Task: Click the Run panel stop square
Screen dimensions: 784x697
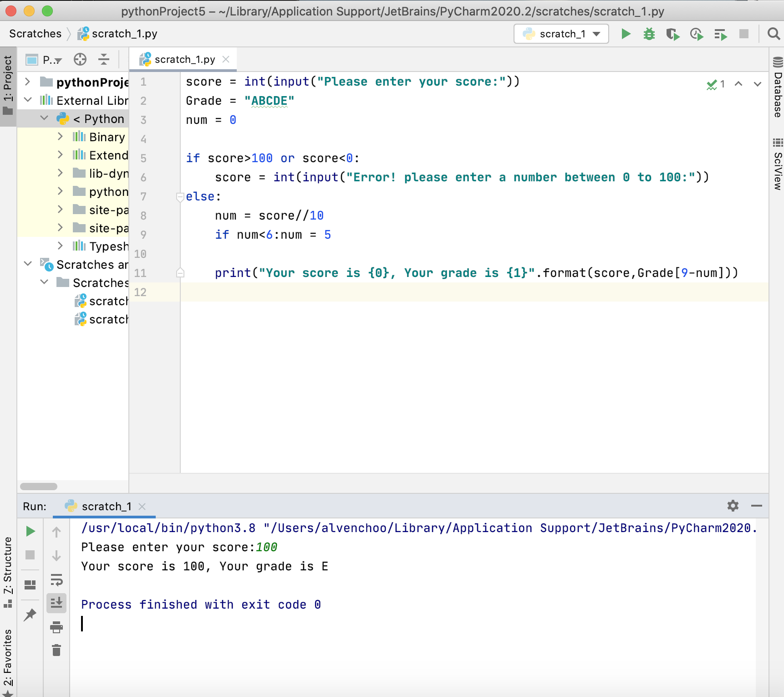Action: tap(30, 555)
